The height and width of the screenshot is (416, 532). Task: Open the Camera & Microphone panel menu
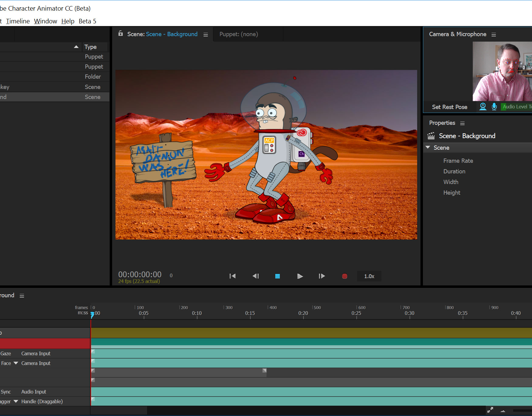[494, 35]
